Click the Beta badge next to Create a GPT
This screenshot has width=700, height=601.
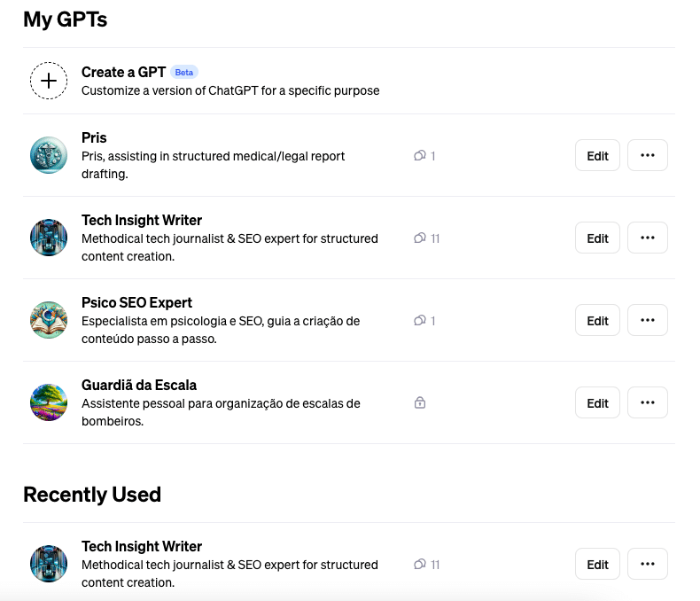(x=184, y=73)
